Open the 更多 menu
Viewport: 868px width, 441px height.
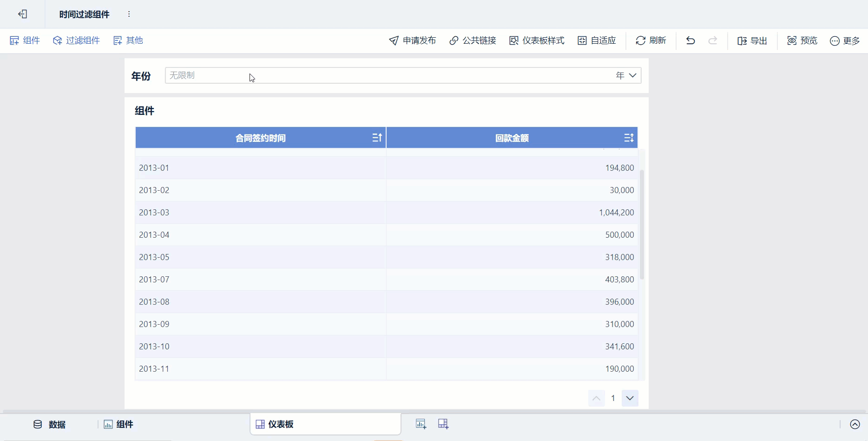[x=845, y=40]
